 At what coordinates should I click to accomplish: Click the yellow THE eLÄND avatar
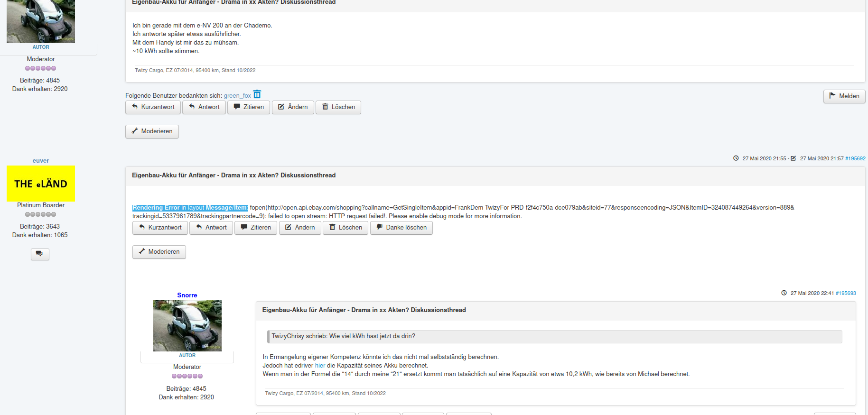pyautogui.click(x=41, y=184)
